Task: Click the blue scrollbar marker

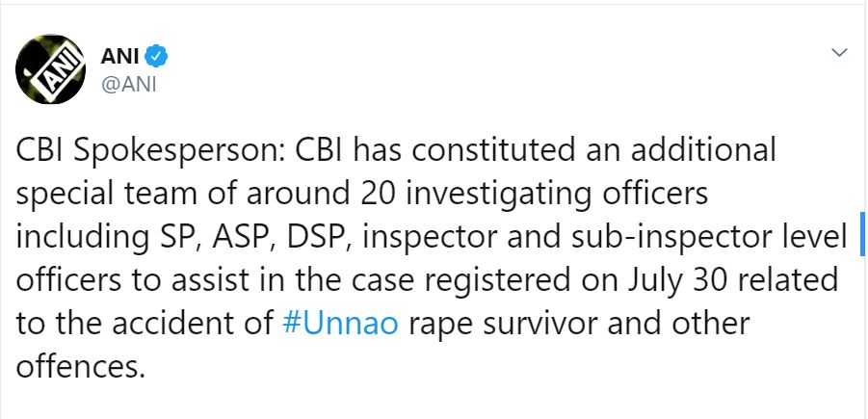Action: point(862,233)
